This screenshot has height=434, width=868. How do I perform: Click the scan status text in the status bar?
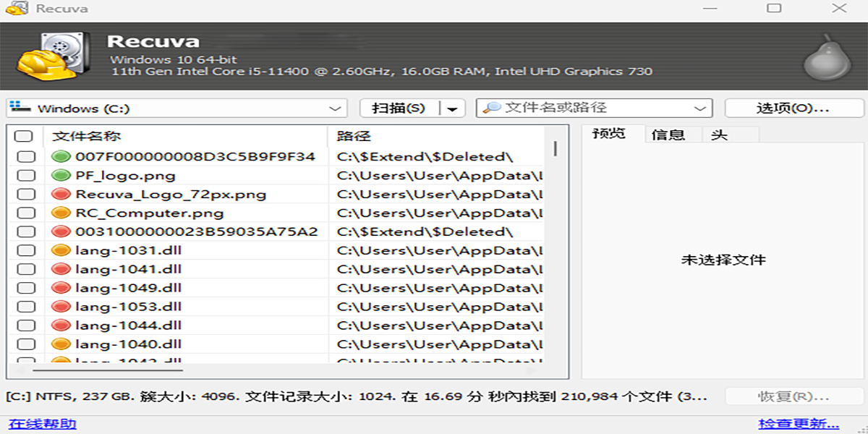coord(357,396)
